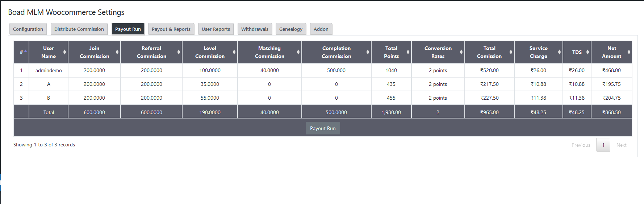The image size is (644, 204).
Task: Switch to Distribute Commission tab
Action: 79,29
